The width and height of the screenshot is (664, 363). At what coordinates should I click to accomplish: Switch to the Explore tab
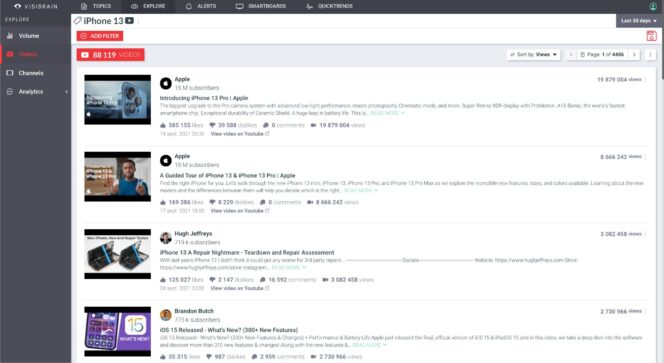click(148, 6)
